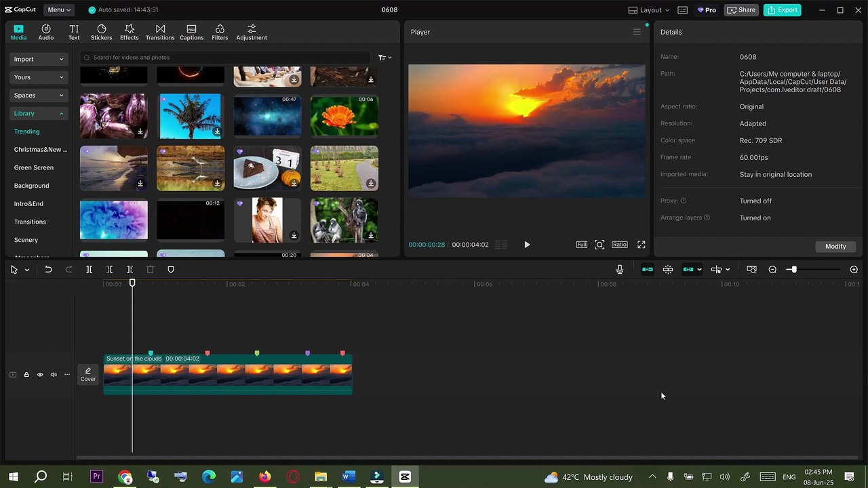Click the Full preview quality button
Viewport: 868px width, 488px height.
(x=582, y=245)
